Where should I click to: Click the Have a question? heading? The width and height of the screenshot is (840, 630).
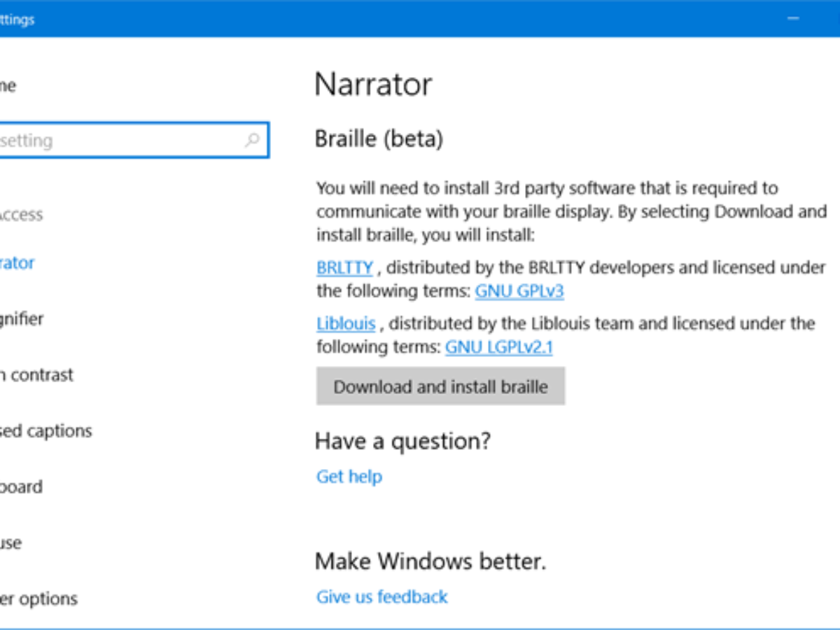click(402, 441)
